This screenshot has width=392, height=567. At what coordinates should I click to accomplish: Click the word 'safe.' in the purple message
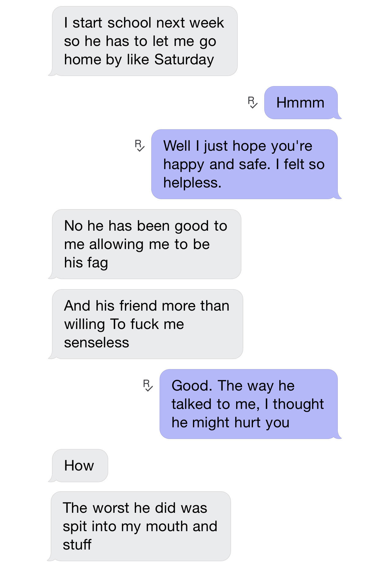tap(255, 164)
